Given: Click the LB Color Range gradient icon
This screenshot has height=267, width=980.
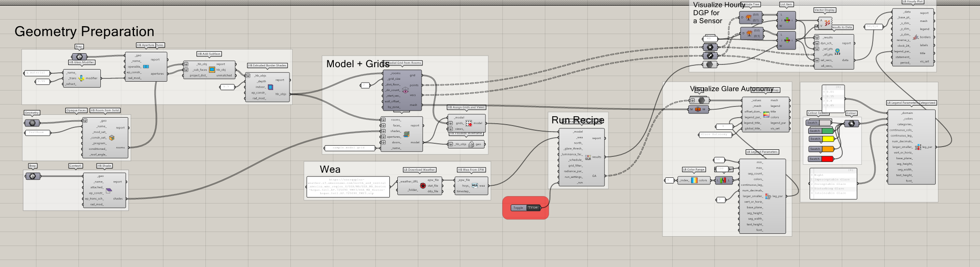Looking at the screenshot, I should pos(694,180).
